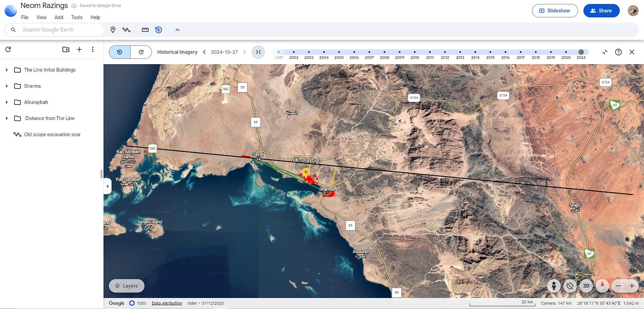Click the compass north icon
Viewport: 644px width, 309px height.
click(602, 286)
